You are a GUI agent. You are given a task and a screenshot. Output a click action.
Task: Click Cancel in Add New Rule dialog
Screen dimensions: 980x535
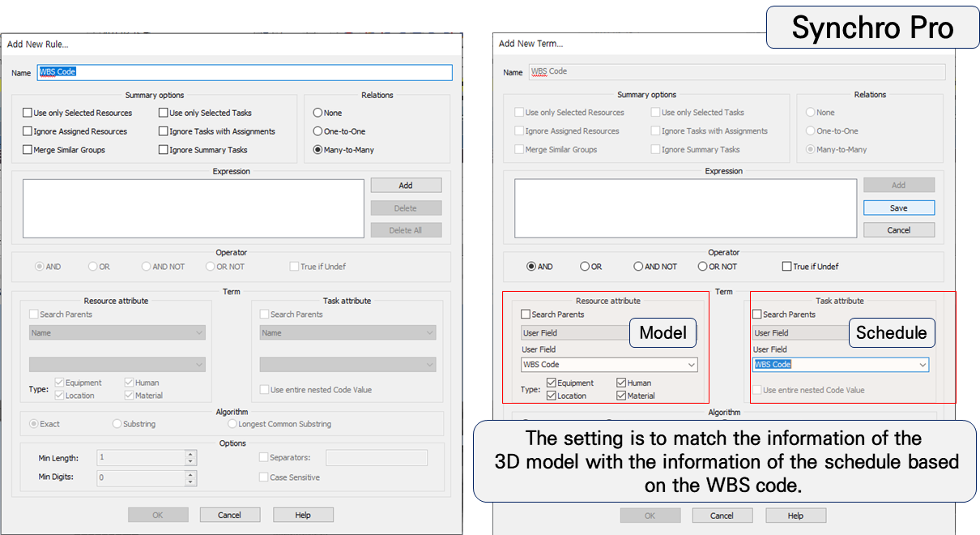[229, 515]
